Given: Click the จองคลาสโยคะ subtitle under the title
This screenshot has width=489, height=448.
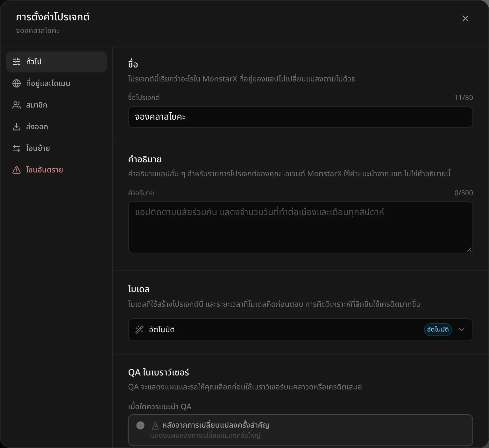Looking at the screenshot, I should pyautogui.click(x=38, y=31).
